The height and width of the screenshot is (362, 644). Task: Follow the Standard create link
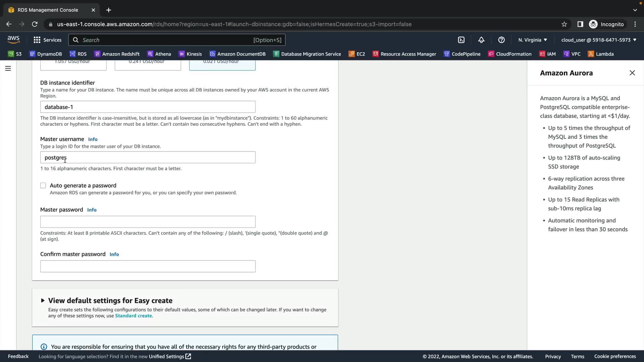pos(133,316)
